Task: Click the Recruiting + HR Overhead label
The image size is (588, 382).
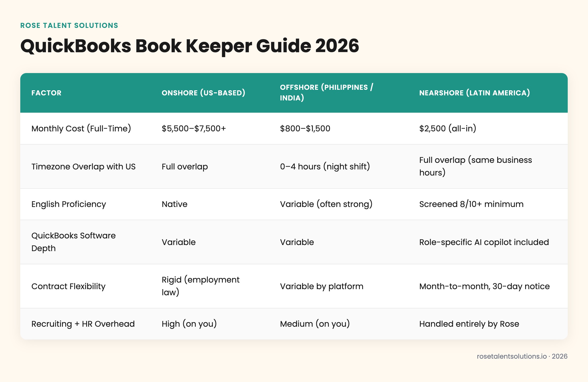Action: (83, 324)
